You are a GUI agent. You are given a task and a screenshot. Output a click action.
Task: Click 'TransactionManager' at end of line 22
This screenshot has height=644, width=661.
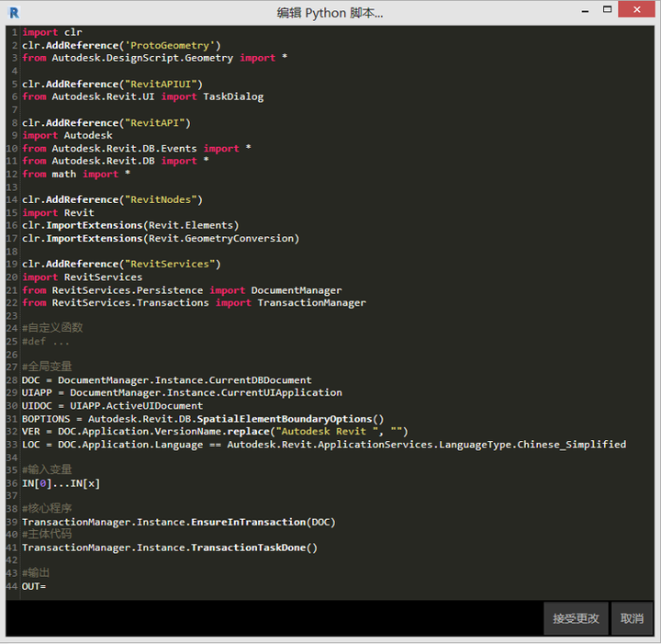pyautogui.click(x=311, y=303)
